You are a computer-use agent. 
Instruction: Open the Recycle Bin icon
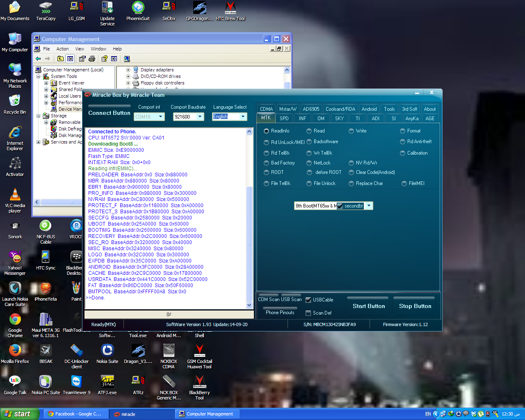(15, 105)
